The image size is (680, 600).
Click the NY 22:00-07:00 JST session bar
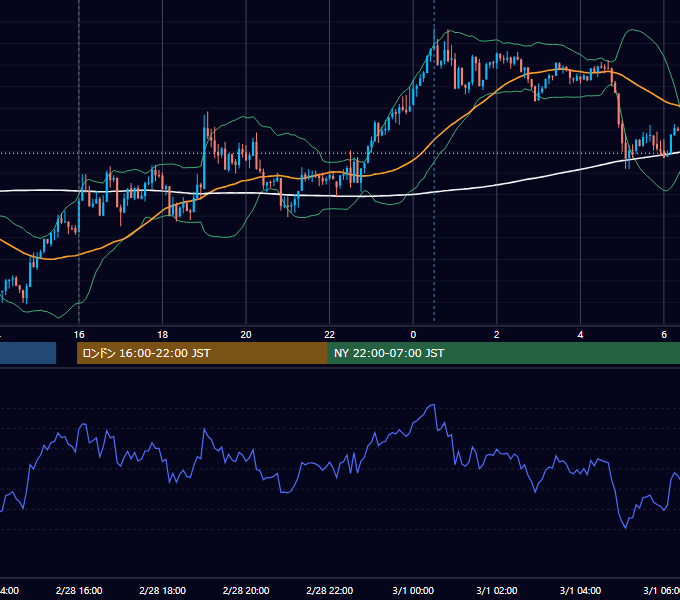click(x=503, y=353)
